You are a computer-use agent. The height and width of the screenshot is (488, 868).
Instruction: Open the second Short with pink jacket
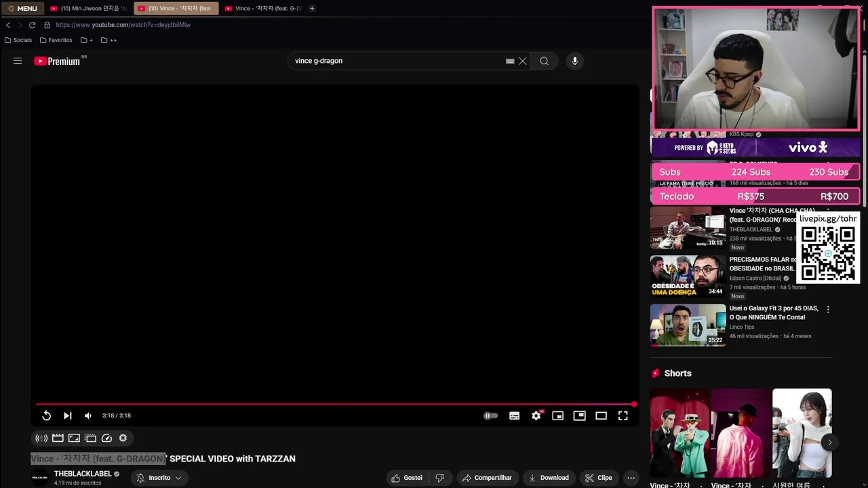coord(741,432)
